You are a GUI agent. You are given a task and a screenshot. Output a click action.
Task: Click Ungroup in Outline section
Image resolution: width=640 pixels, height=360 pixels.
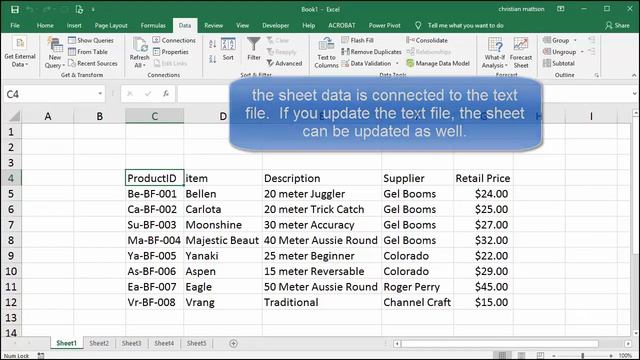tap(559, 52)
